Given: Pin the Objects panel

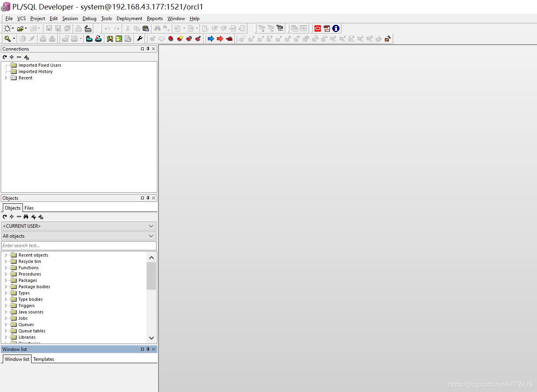Looking at the screenshot, I should coord(148,198).
